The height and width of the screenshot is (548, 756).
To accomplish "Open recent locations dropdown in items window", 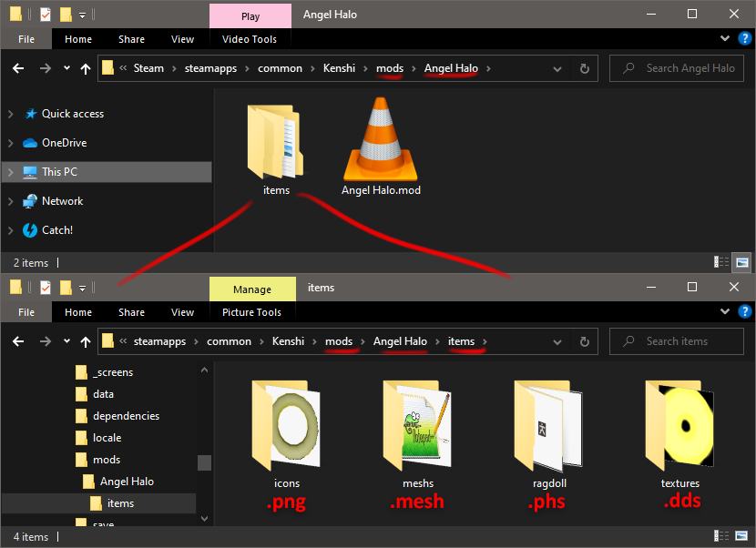I will 66,340.
